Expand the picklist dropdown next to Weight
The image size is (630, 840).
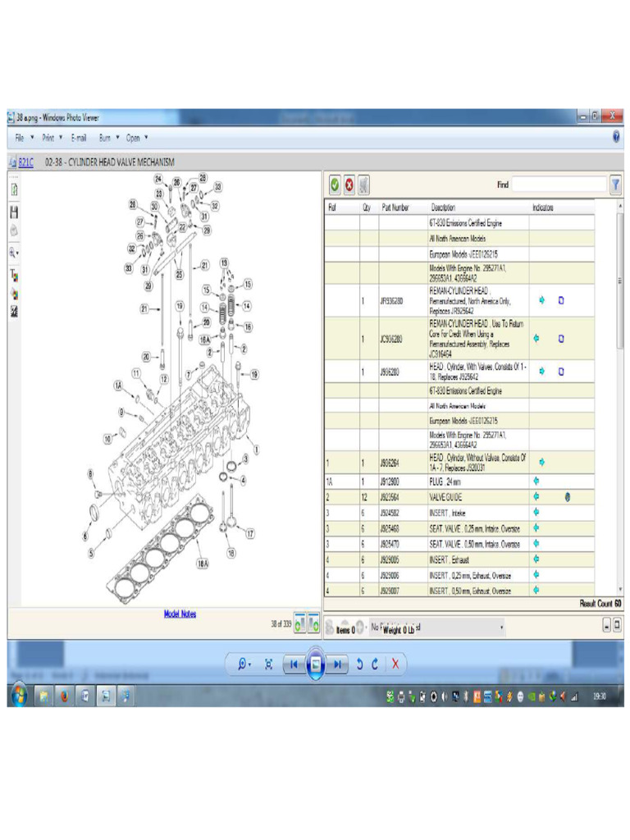click(x=501, y=628)
